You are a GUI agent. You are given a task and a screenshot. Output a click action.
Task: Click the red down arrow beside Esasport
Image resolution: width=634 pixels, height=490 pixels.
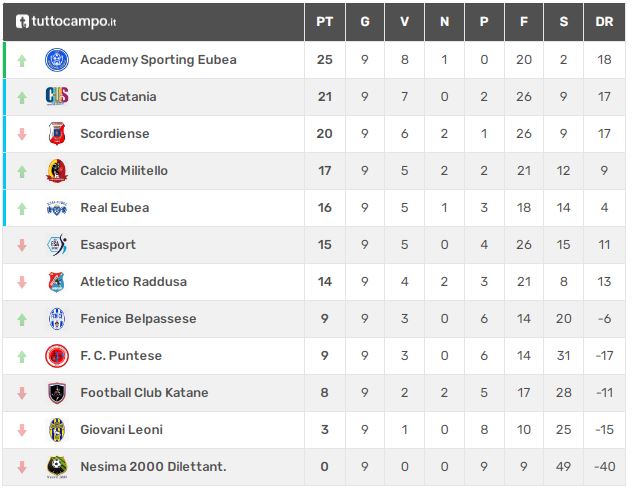(22, 245)
